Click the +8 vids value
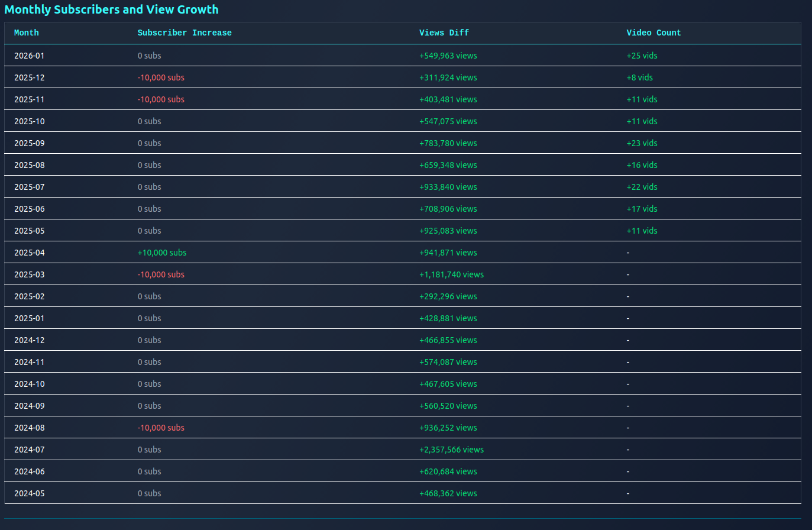 pyautogui.click(x=640, y=77)
